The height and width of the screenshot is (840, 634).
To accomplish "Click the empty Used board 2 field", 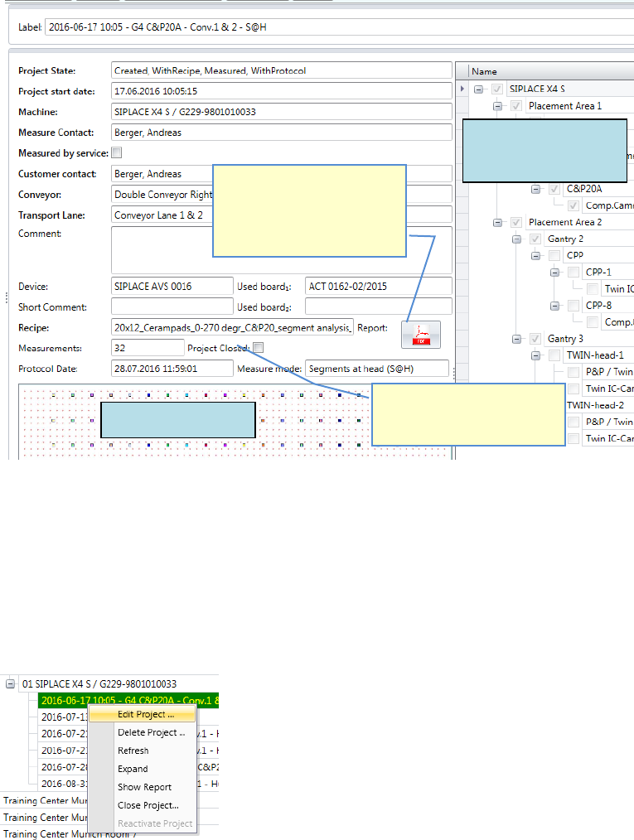I will pyautogui.click(x=379, y=307).
